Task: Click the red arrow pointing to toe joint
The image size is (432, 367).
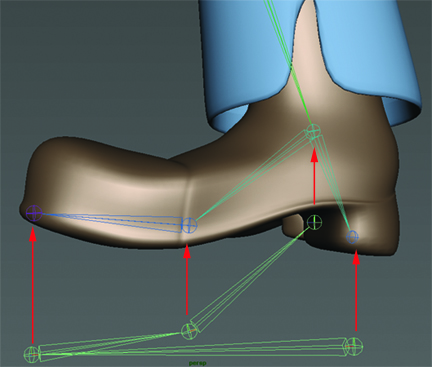Action: pyautogui.click(x=32, y=285)
